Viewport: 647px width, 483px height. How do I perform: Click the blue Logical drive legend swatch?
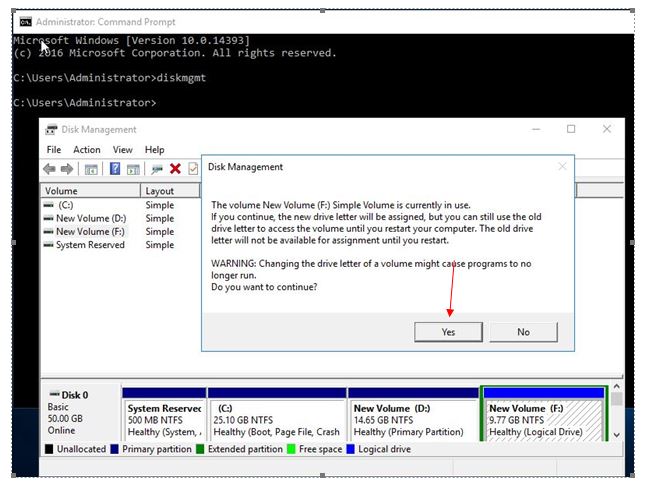(x=351, y=449)
